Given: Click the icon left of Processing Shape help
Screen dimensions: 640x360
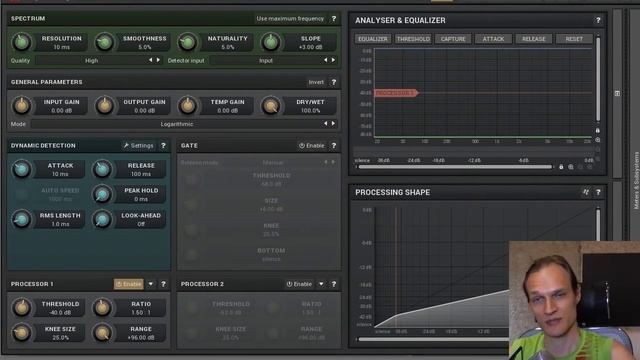Looking at the screenshot, I should [x=586, y=192].
